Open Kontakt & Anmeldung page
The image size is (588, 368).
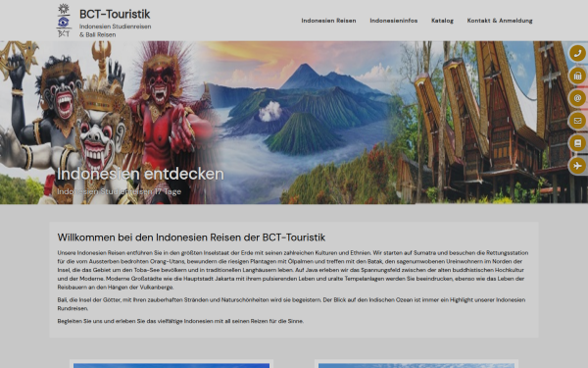[x=500, y=21]
